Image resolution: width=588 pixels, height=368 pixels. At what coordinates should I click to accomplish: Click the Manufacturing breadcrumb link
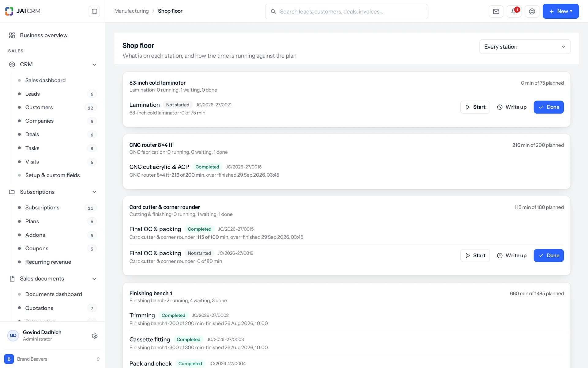click(131, 11)
